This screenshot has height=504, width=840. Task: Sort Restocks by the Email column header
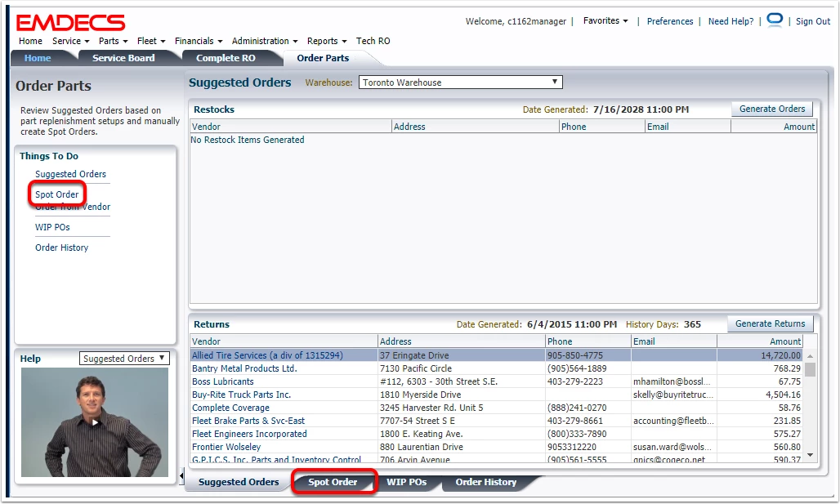click(x=688, y=127)
